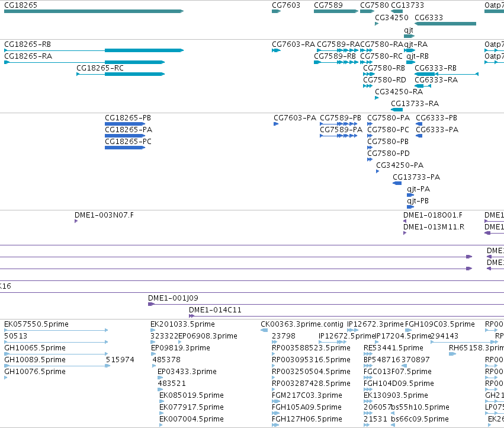
Task: Open the CG13733 gene label
Action: click(x=407, y=5)
